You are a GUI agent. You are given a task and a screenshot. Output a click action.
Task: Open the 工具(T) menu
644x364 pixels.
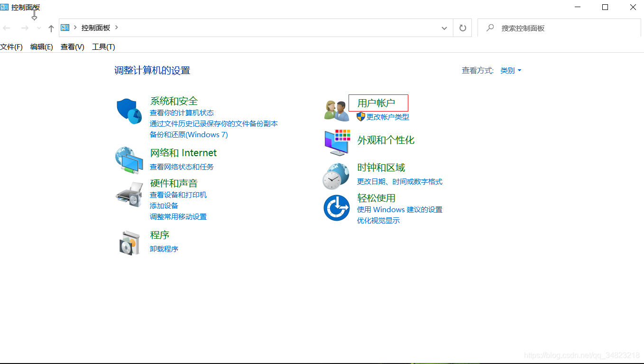(x=103, y=47)
